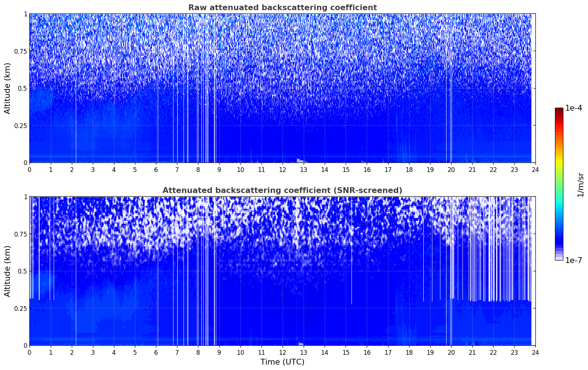Click the colorbar 1e-7 minimum label
Screen dimensions: 588x370
click(x=573, y=260)
